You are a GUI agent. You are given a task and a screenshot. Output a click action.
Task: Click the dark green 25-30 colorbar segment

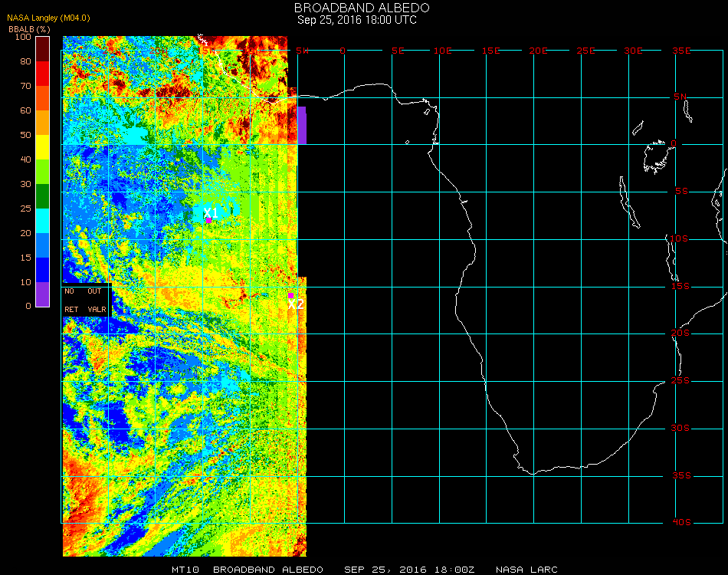coord(43,196)
